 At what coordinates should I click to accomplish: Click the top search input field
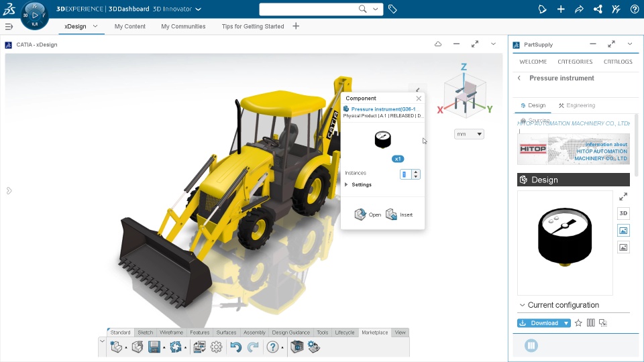point(309,9)
